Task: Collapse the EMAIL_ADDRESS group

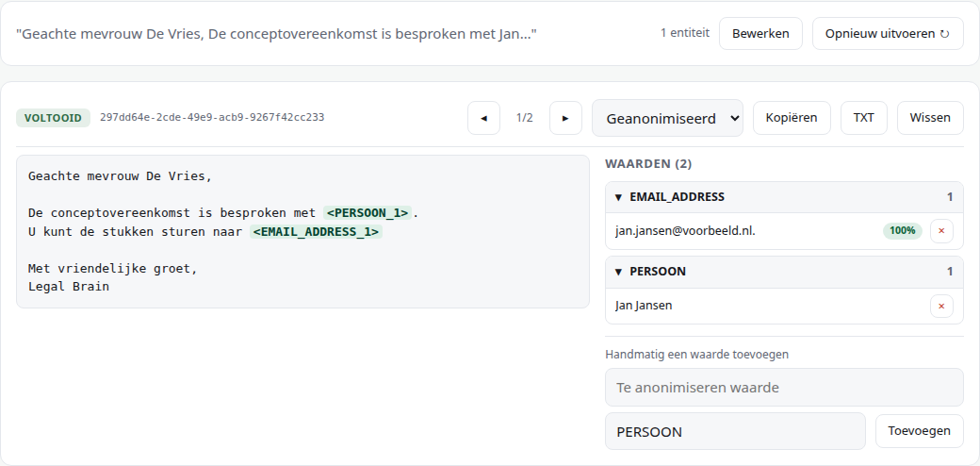Action: pyautogui.click(x=784, y=197)
